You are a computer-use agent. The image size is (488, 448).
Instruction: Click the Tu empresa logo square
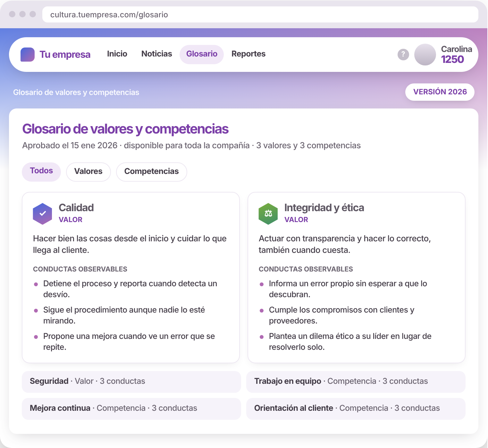[28, 55]
